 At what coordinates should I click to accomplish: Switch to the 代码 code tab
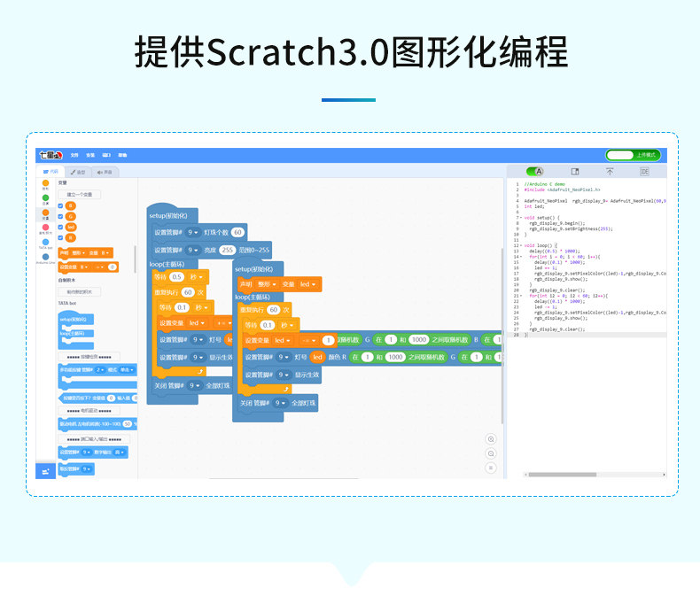pyautogui.click(x=51, y=172)
